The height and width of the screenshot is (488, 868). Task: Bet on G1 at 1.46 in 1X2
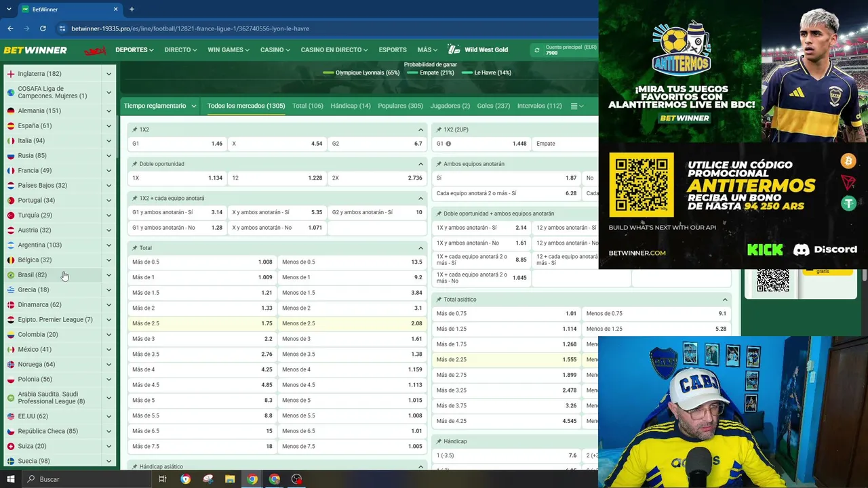(177, 144)
